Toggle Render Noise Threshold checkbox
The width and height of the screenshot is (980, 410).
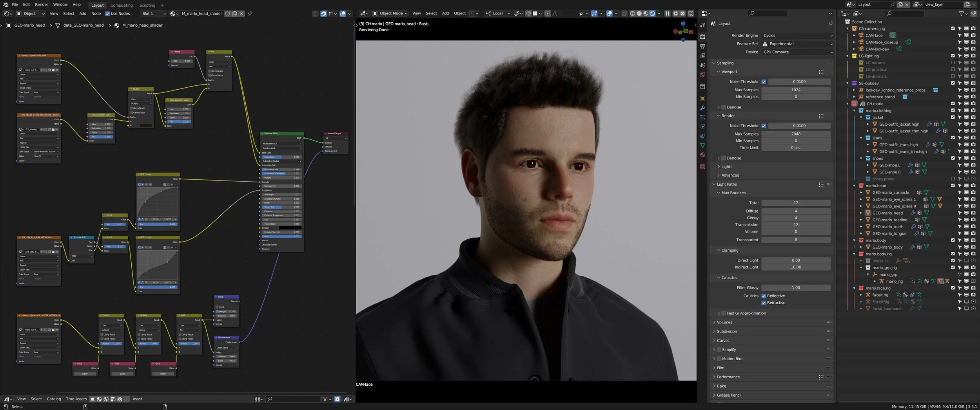coord(764,126)
